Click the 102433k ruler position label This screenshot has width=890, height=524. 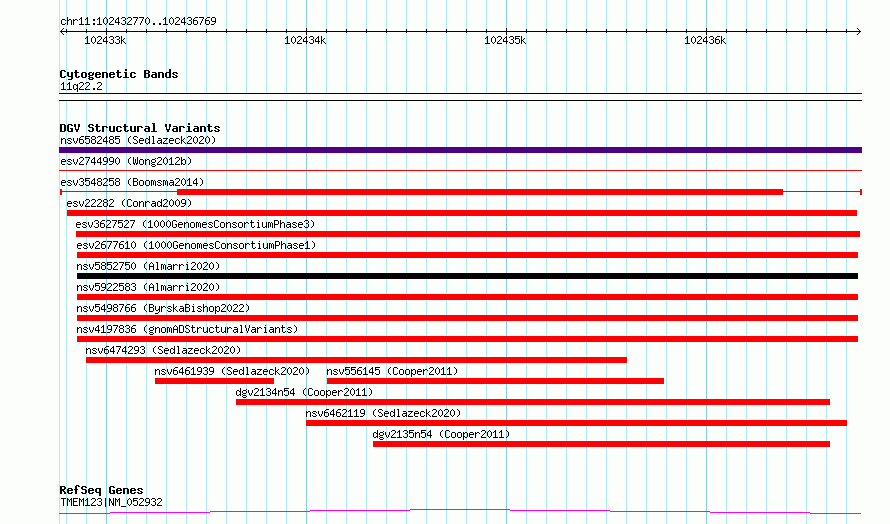[105, 40]
